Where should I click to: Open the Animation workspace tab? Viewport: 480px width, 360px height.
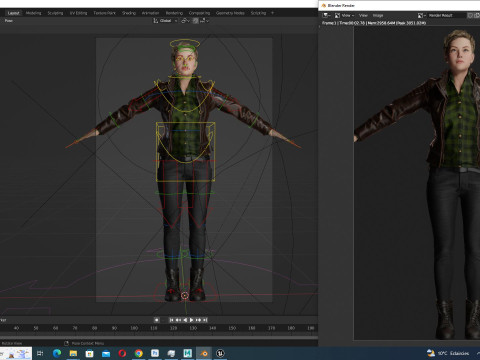pos(151,13)
